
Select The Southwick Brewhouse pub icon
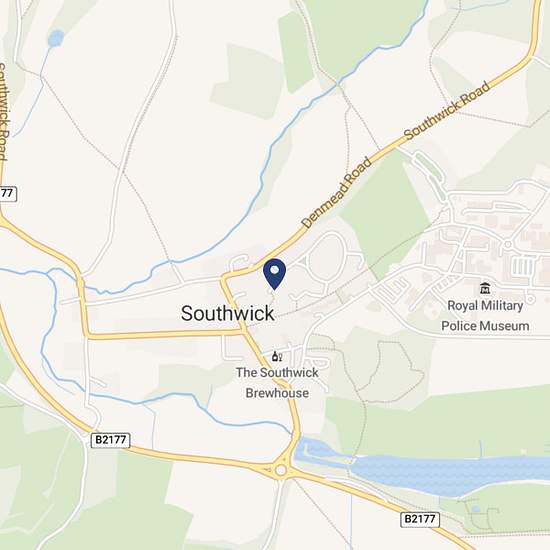tap(277, 356)
